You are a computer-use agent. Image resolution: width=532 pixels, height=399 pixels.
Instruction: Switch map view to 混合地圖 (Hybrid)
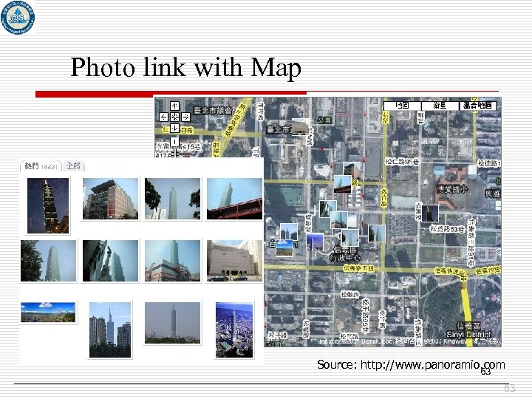[x=478, y=106]
